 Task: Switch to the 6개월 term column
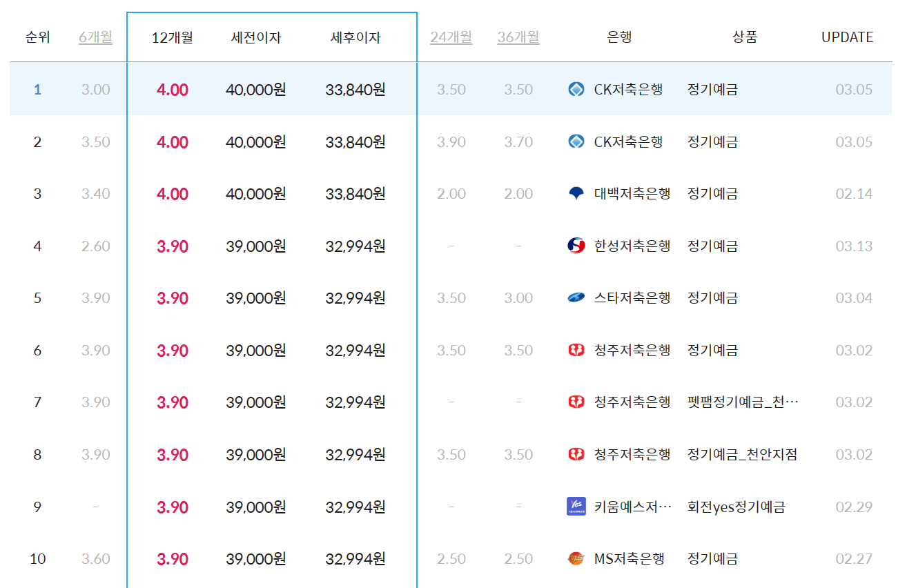point(95,37)
